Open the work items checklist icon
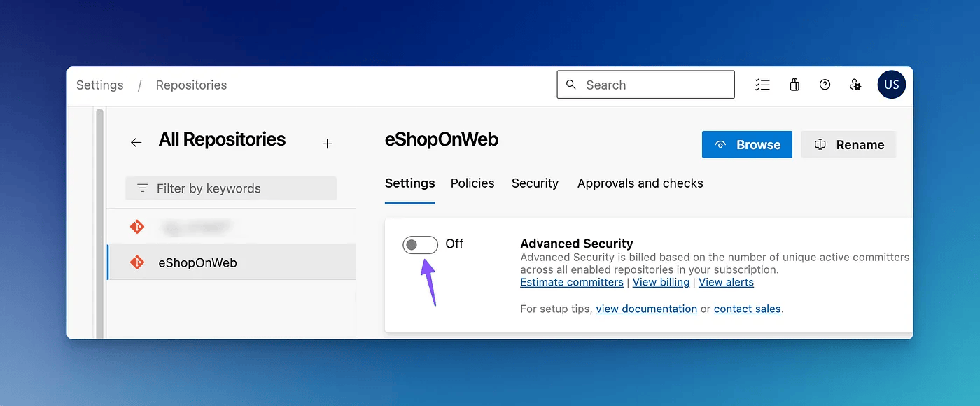This screenshot has width=980, height=406. point(762,85)
